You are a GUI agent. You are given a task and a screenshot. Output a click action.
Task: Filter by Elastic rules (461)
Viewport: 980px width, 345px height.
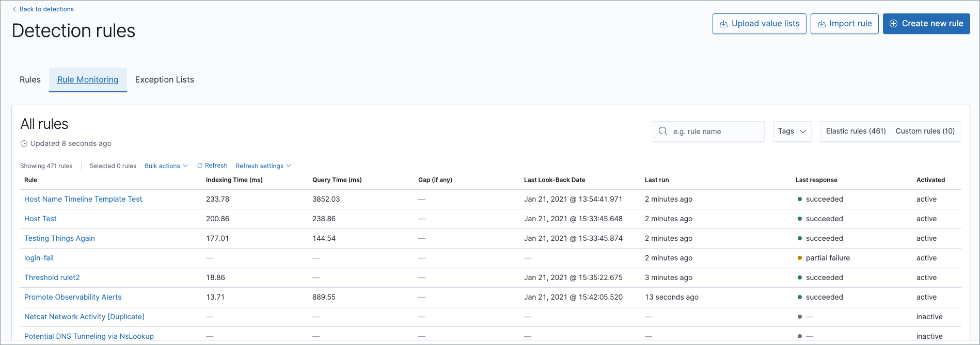point(856,132)
